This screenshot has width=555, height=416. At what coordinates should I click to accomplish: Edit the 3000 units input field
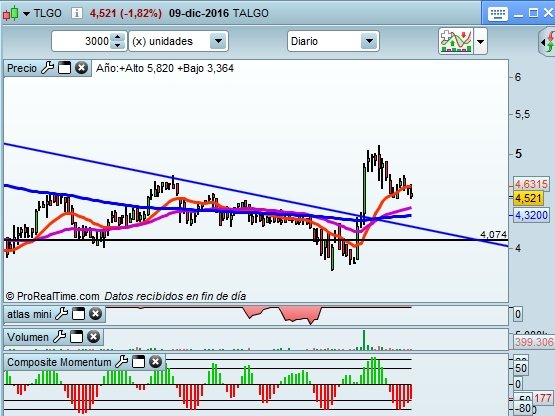tap(81, 41)
